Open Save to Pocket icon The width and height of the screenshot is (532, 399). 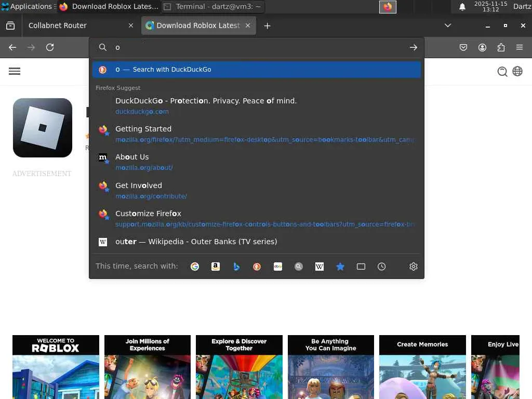(463, 47)
